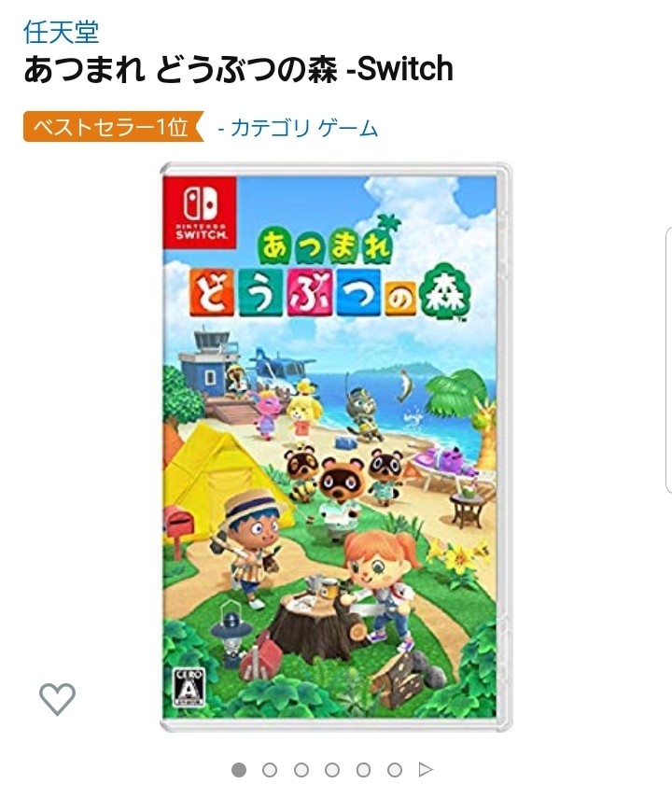Grab the side panel handle on right edge
Screen dimensions: 672x798
click(x=668, y=360)
